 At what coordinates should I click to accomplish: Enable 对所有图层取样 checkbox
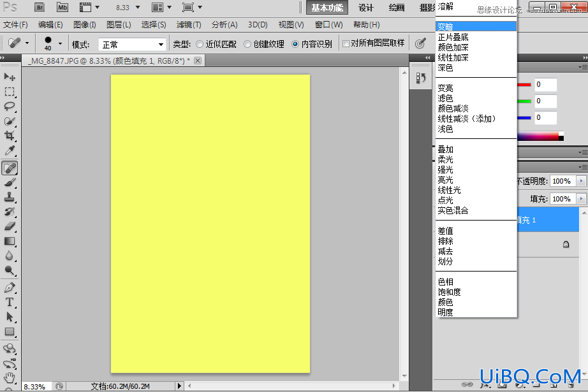pyautogui.click(x=346, y=44)
